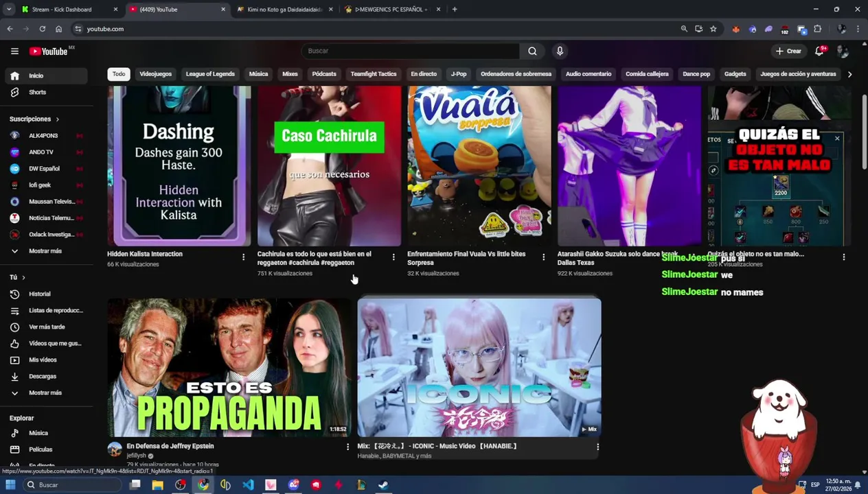Close the overlay on Quizás short
The image size is (868, 494).
tap(837, 139)
